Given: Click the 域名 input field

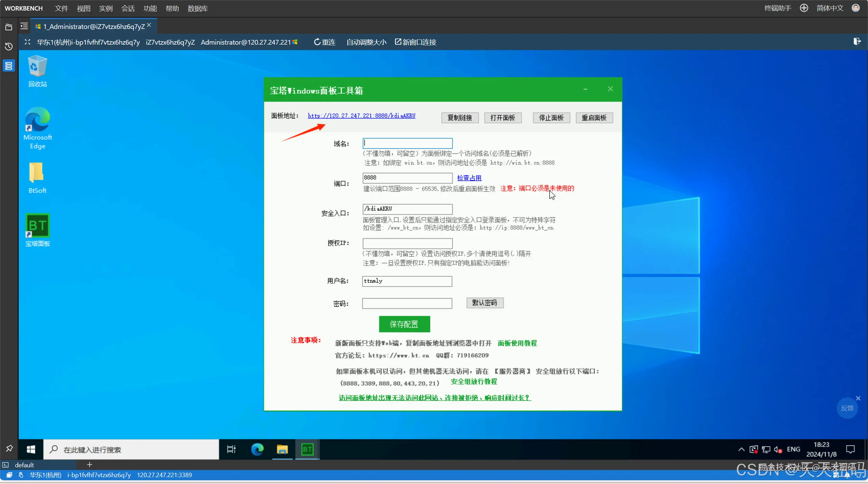Looking at the screenshot, I should click(407, 143).
